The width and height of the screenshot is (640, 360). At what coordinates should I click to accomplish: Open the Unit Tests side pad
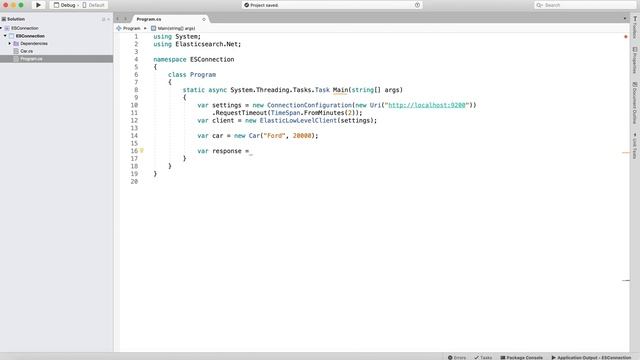click(x=635, y=146)
